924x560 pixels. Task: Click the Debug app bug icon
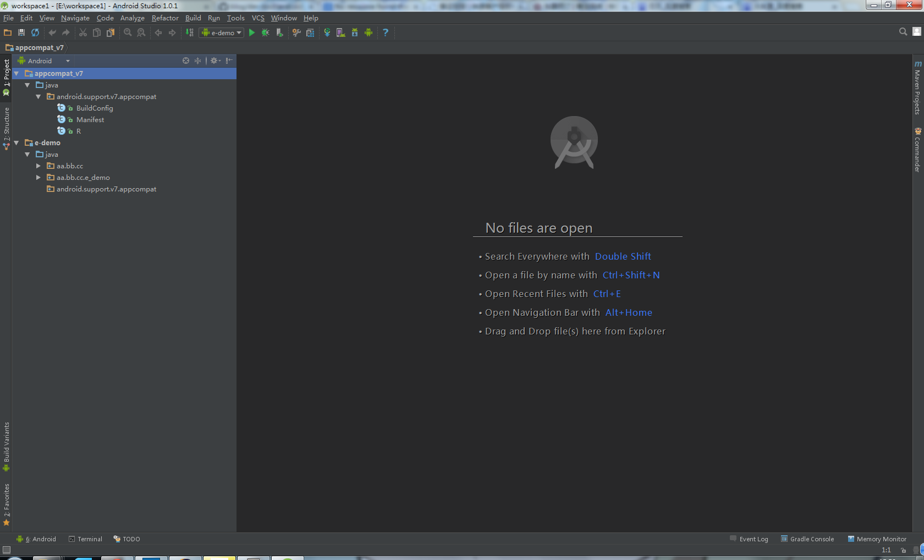point(266,33)
